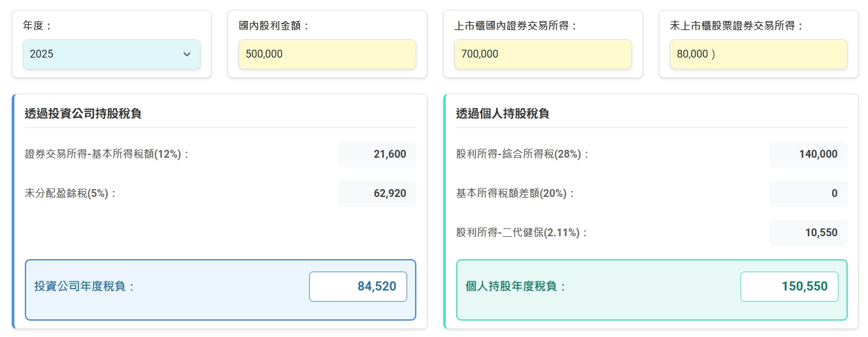Click the 國內股利金額 label
This screenshot has height=337, width=868.
pyautogui.click(x=274, y=26)
